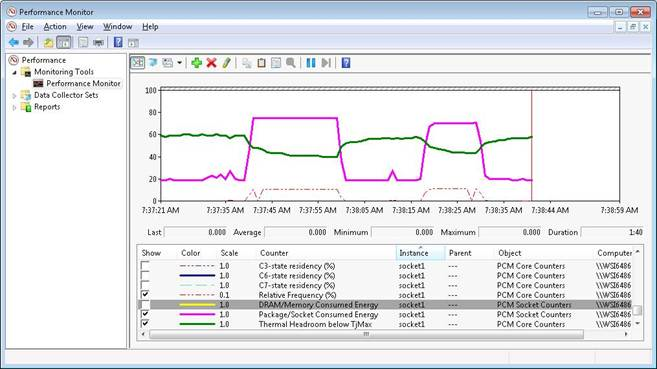Click Copy Properties icon in graph toolbar
The width and height of the screenshot is (657, 369).
[247, 63]
